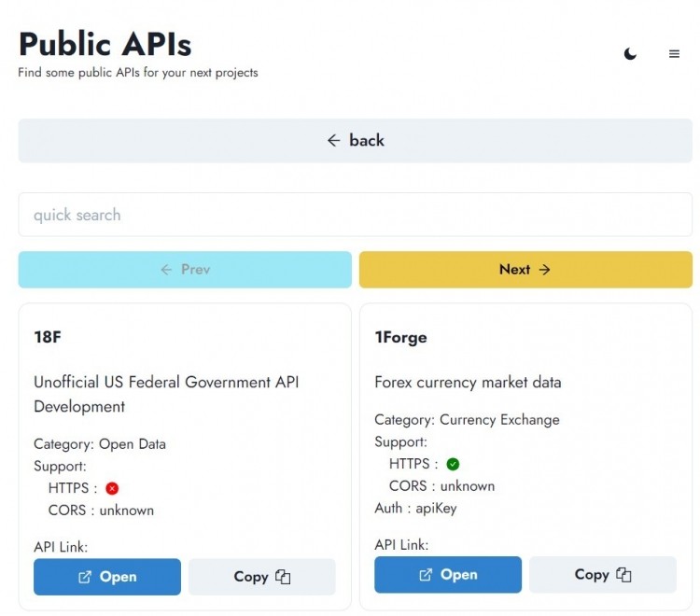Viewport: 700px width, 616px height.
Task: Copy the 18F API link
Action: [261, 577]
